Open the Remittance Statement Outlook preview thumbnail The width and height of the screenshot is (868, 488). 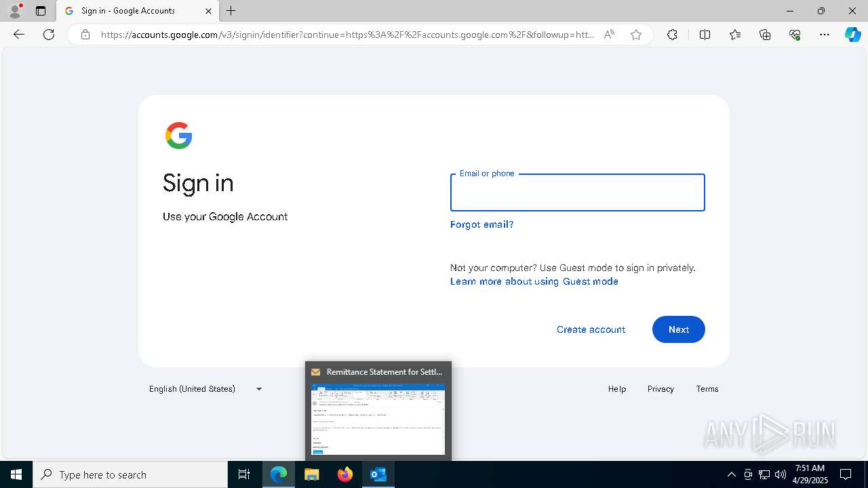[x=378, y=419]
